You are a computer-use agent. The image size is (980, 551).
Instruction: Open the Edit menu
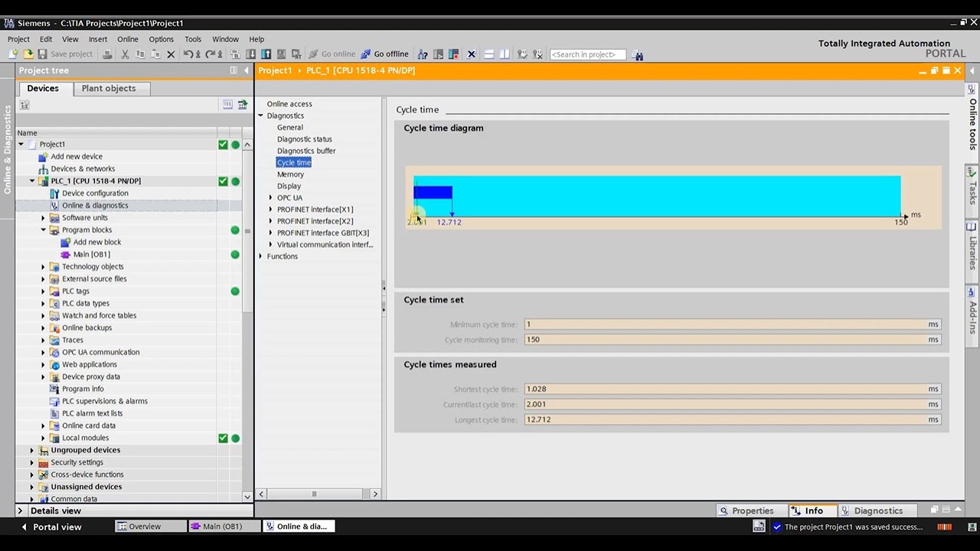(x=46, y=39)
